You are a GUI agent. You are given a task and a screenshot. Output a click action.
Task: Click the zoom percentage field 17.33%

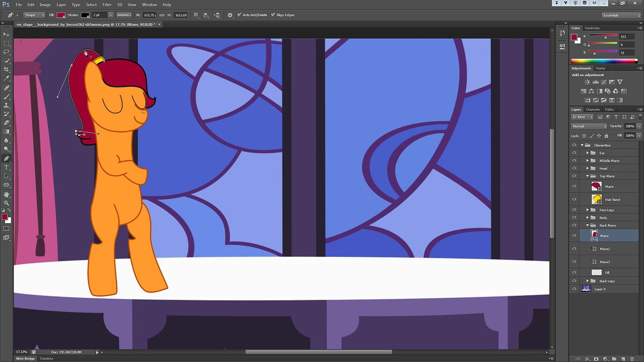pos(21,352)
